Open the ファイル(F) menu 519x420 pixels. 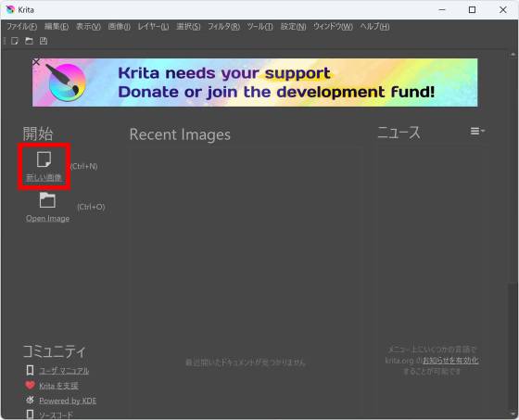pyautogui.click(x=22, y=27)
